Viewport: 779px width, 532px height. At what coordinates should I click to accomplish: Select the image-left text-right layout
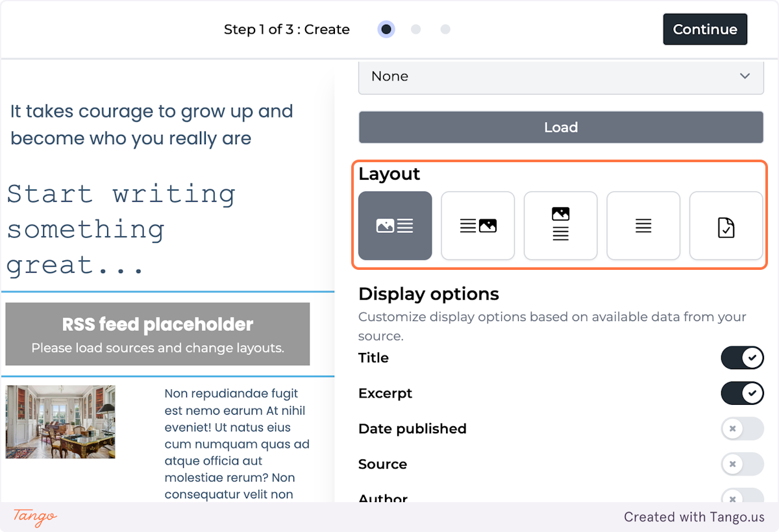click(395, 226)
